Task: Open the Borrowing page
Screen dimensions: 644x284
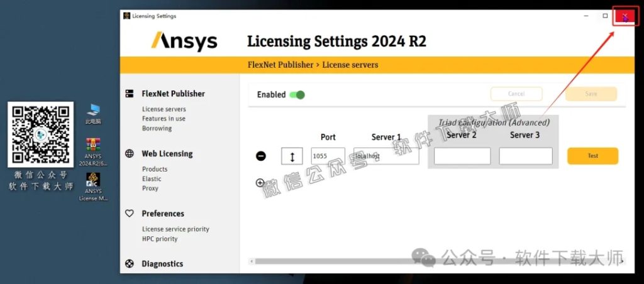Action: (157, 128)
